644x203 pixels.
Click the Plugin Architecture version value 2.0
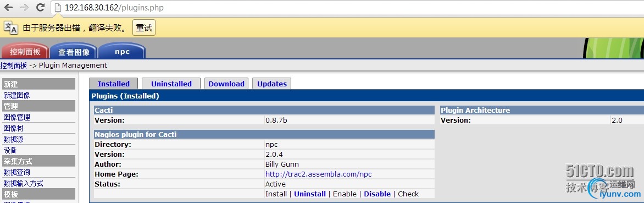[617, 120]
